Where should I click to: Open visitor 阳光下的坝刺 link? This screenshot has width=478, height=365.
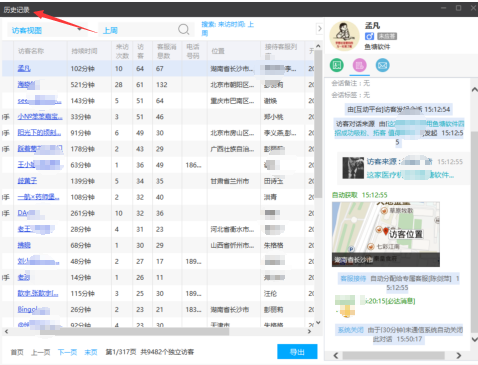click(x=39, y=133)
